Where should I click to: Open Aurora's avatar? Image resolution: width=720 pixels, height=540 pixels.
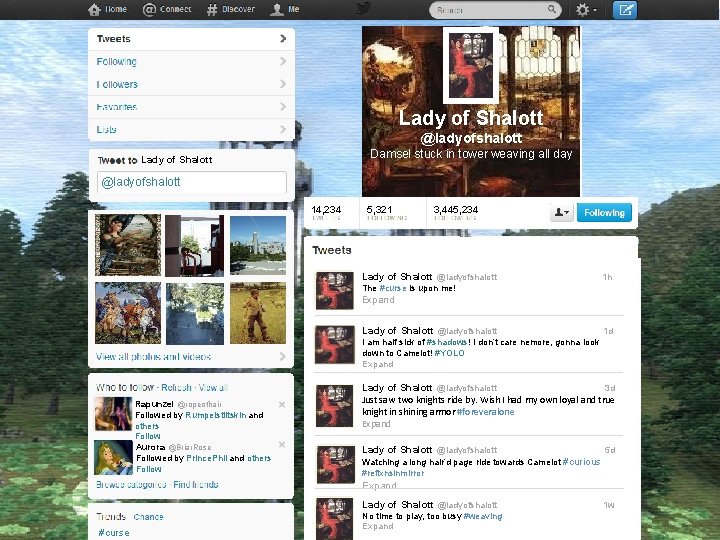[113, 457]
